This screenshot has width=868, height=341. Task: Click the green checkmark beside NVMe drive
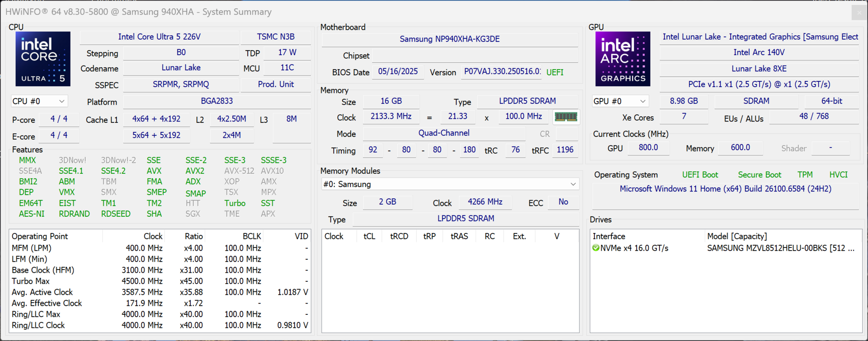(596, 248)
